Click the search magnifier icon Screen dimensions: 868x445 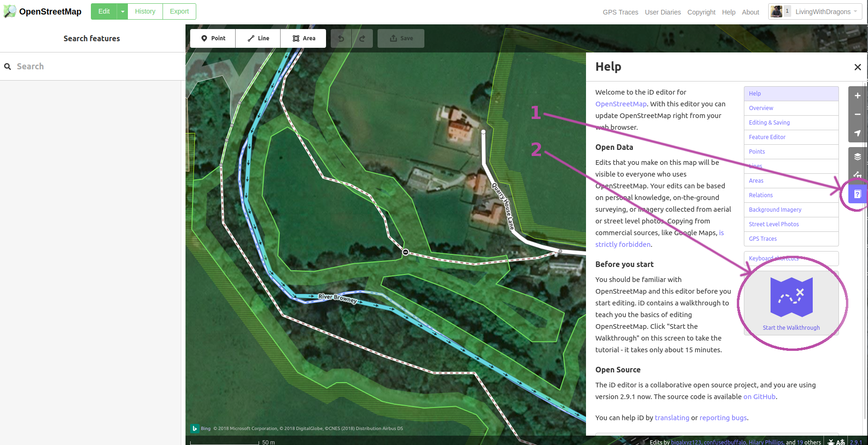coord(7,67)
